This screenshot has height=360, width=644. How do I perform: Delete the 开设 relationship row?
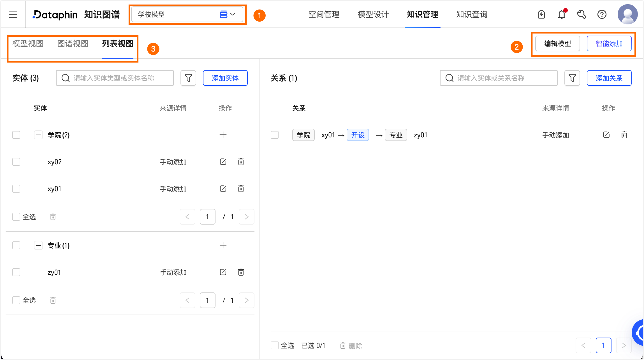click(x=624, y=135)
